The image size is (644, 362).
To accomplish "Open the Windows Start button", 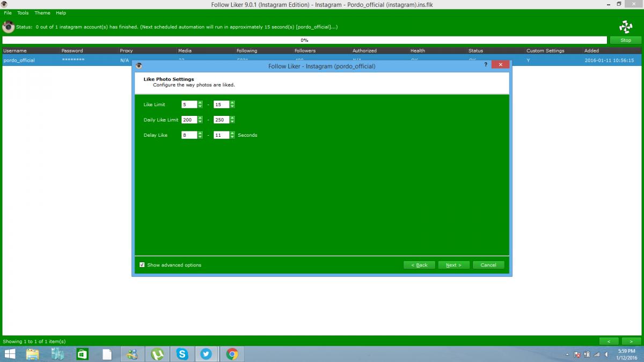I will tap(10, 354).
